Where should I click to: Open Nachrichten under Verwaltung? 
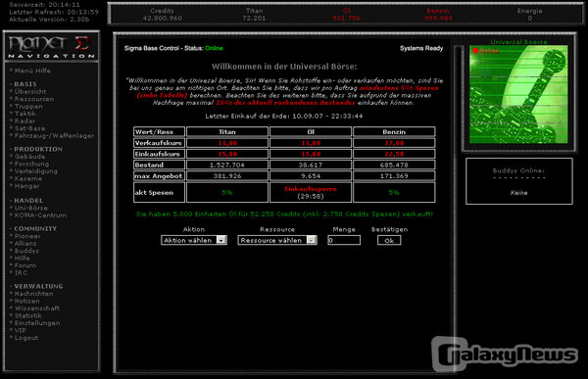(x=33, y=294)
